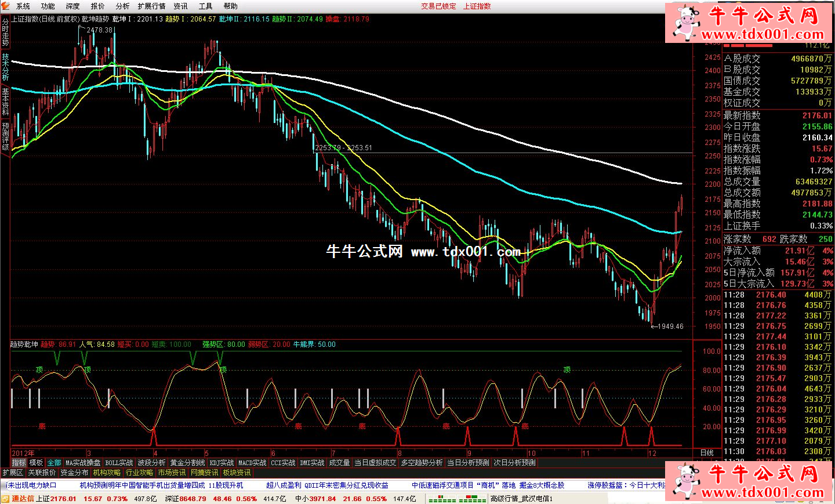Open the 分时走势 side tab
Viewport: 835px width, 504px height.
[x=5, y=32]
